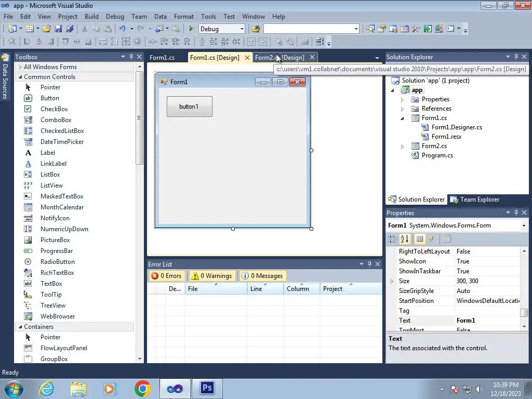Screen dimensions: 532x399
Task: Select the WebBrowser control in Toolbox
Action: click(57, 316)
